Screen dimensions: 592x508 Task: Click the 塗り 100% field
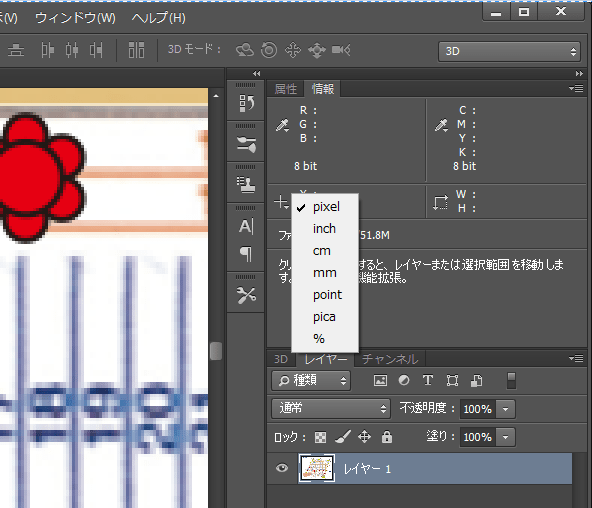click(478, 437)
